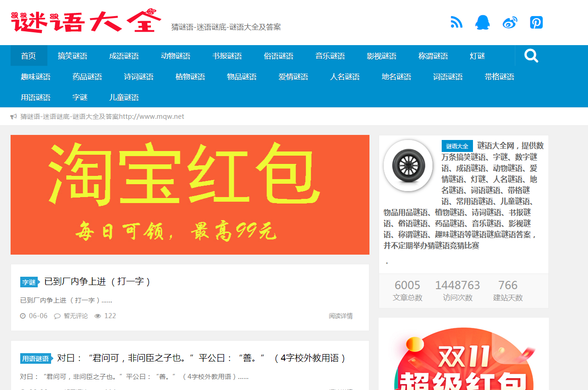Open the 成语谜语 category
The height and width of the screenshot is (390, 588).
click(x=124, y=56)
